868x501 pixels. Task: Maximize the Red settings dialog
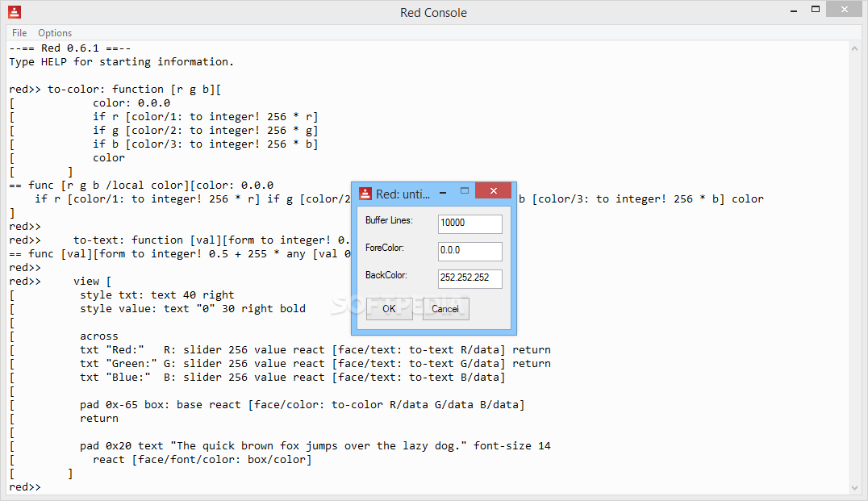(x=465, y=191)
